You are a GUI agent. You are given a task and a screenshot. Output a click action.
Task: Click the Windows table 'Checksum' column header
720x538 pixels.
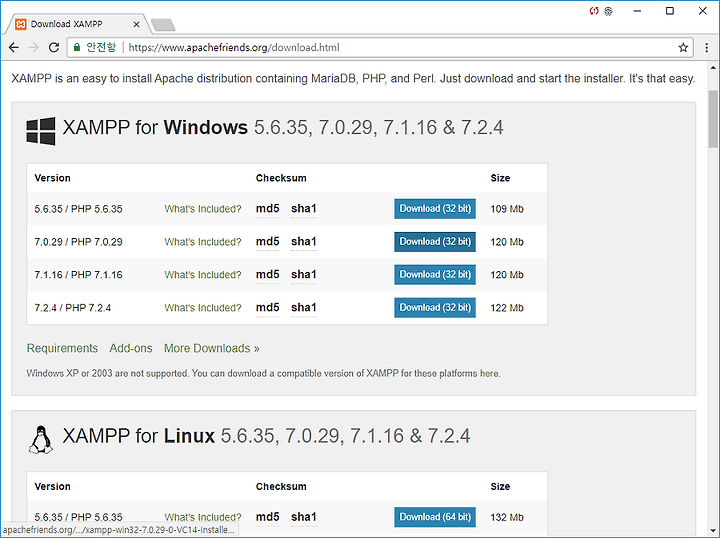(x=281, y=178)
